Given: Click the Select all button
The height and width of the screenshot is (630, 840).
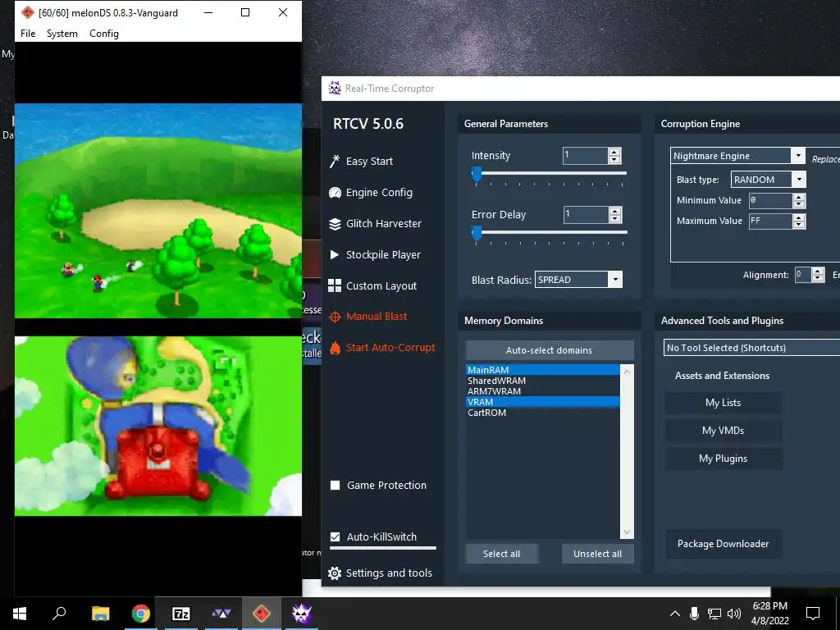Looking at the screenshot, I should pos(501,554).
